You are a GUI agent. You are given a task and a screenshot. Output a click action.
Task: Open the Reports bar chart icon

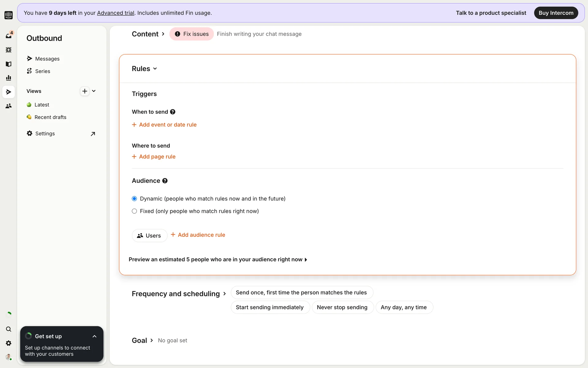pyautogui.click(x=9, y=78)
